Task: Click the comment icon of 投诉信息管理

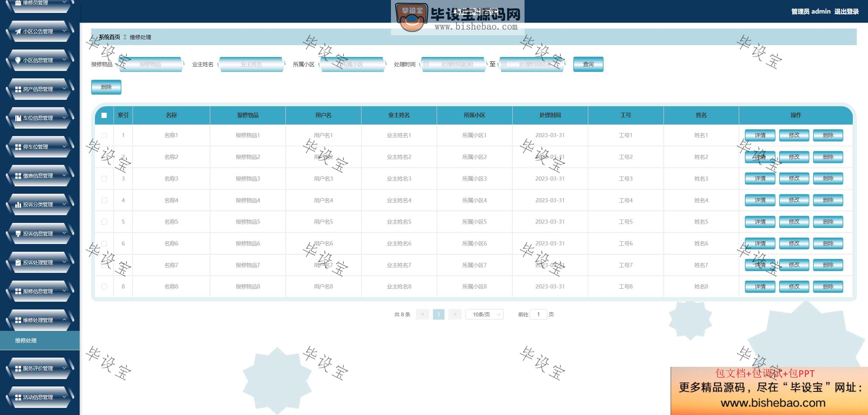Action: [x=18, y=233]
